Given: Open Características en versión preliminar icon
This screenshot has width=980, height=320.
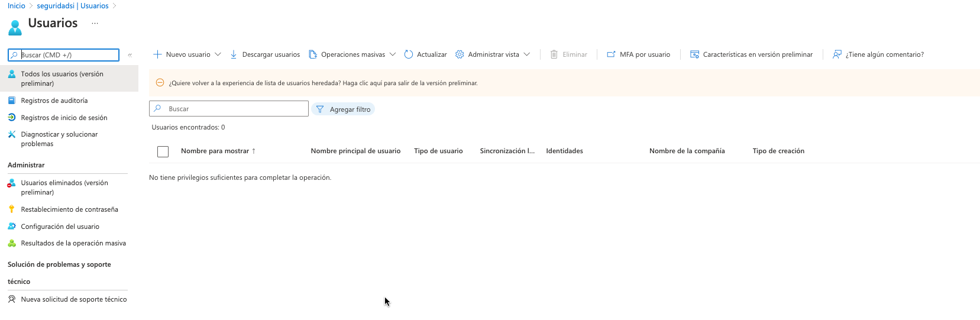Looking at the screenshot, I should [694, 54].
